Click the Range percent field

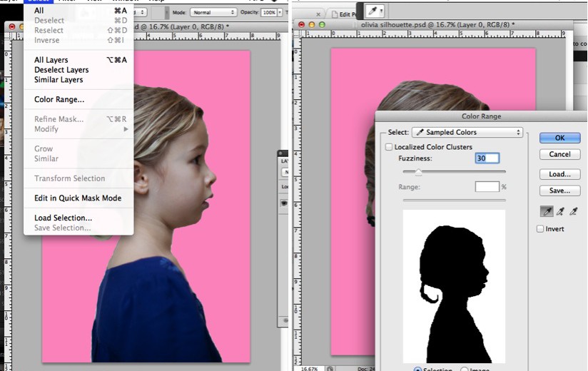487,187
